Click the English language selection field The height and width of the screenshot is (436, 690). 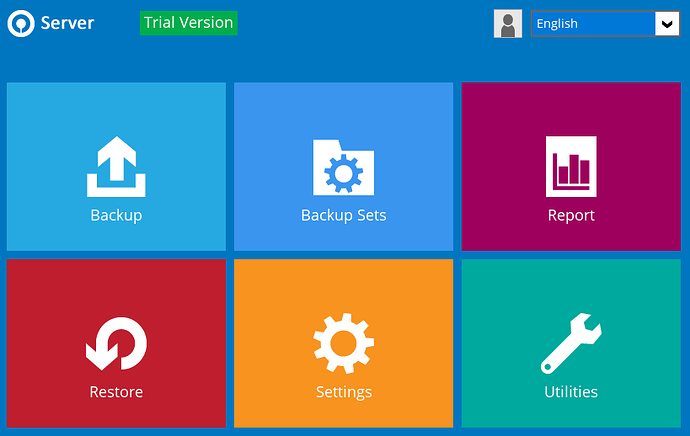pyautogui.click(x=592, y=24)
